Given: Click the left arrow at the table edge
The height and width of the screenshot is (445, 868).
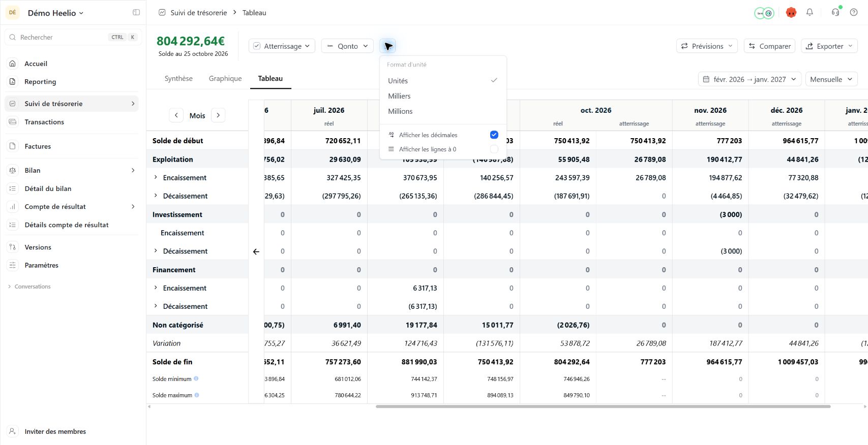Looking at the screenshot, I should click(256, 251).
